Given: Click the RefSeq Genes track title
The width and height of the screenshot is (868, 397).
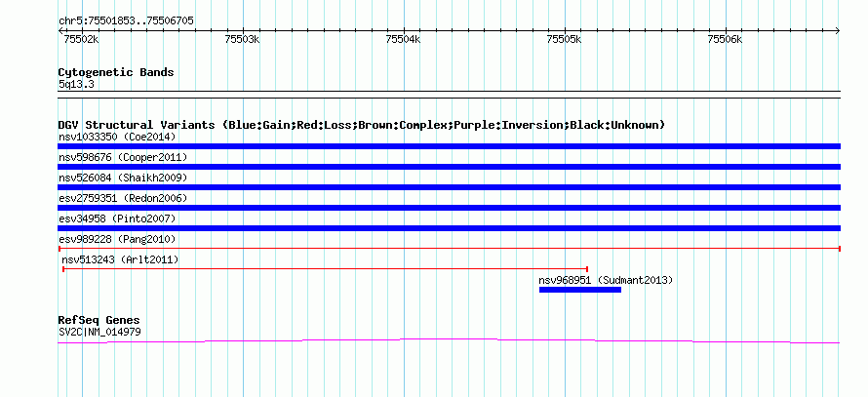Looking at the screenshot, I should tap(99, 321).
